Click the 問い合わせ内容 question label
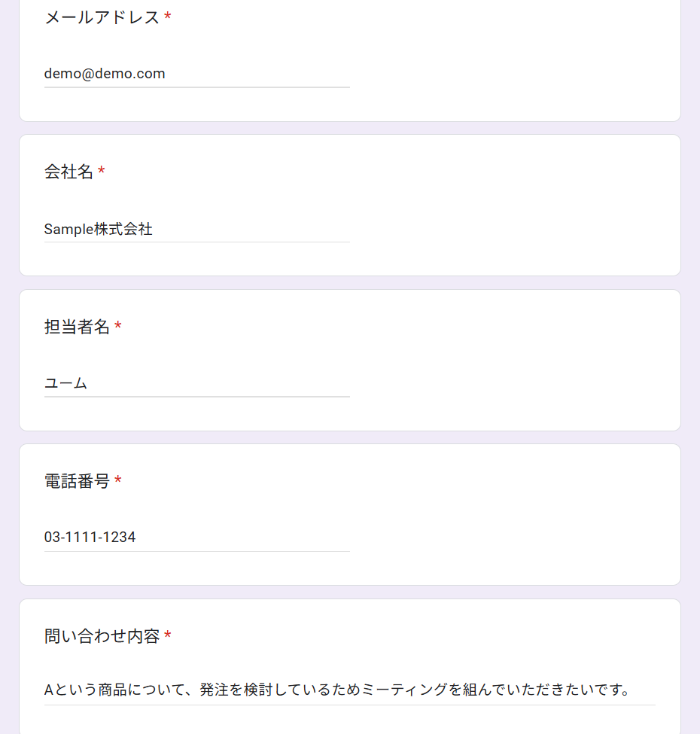The height and width of the screenshot is (734, 700). click(102, 636)
